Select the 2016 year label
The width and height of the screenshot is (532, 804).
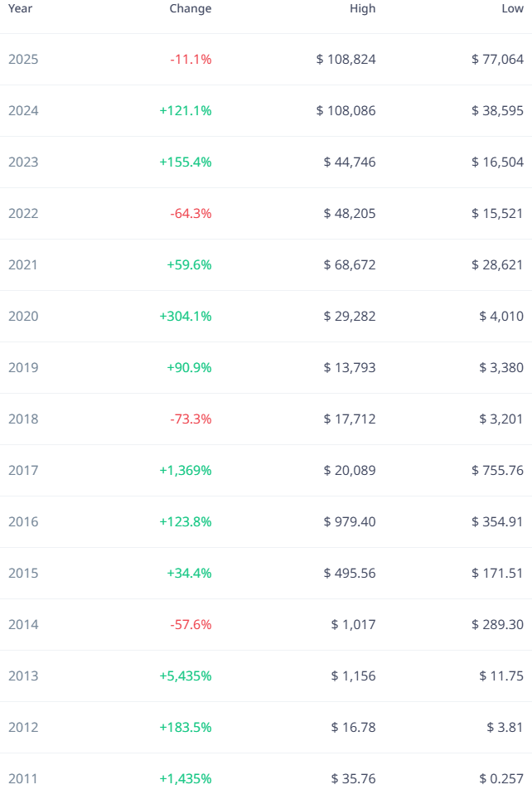23,521
